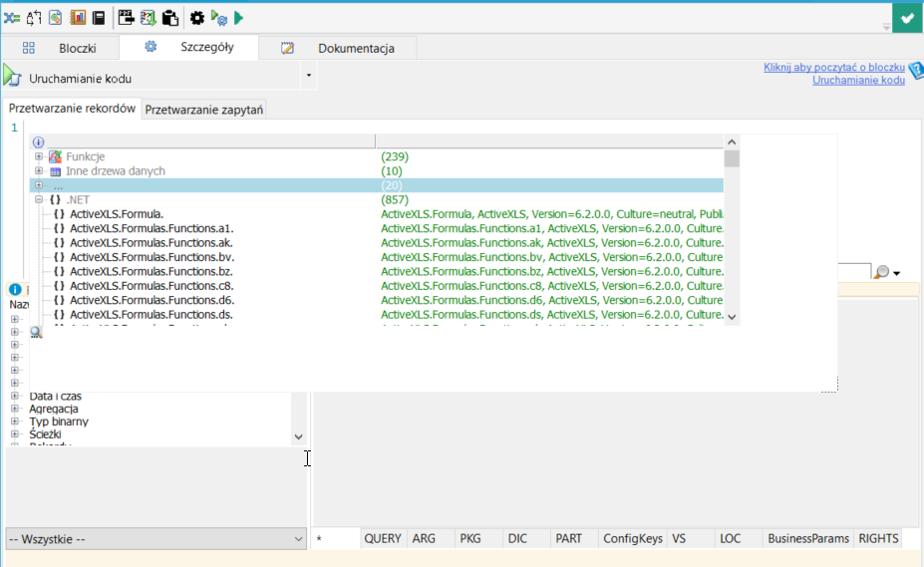Select the ActiveXLS.Formulas.Functions.a1. row

pos(377,228)
